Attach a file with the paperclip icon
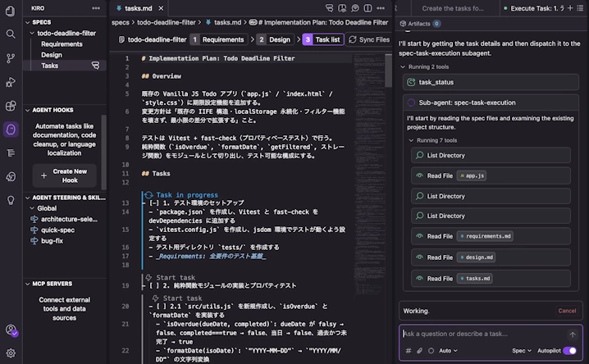The width and height of the screenshot is (589, 364). point(419,351)
